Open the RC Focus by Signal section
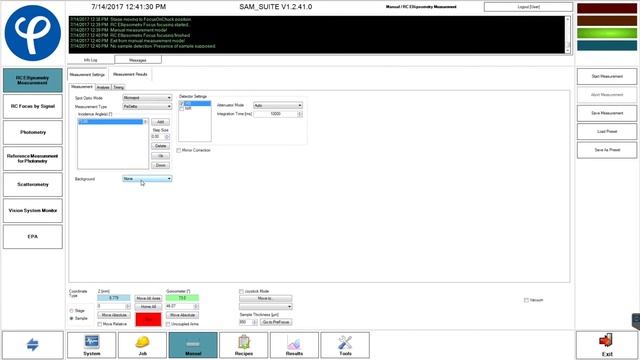Viewport: 640px width, 360px height. pos(33,106)
